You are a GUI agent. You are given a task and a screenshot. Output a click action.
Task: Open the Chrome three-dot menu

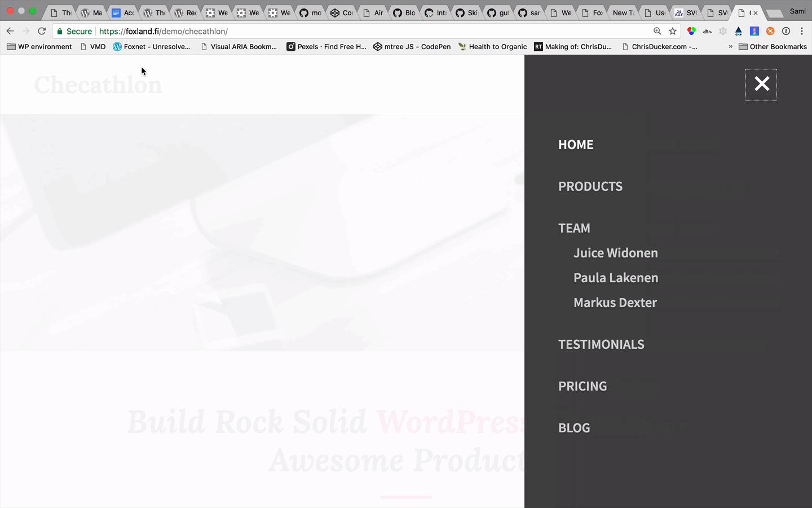click(802, 31)
